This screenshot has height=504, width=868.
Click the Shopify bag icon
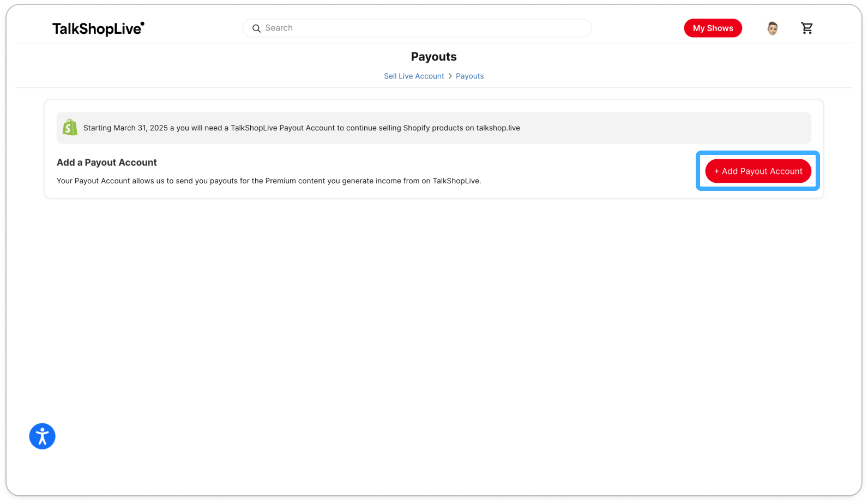70,128
